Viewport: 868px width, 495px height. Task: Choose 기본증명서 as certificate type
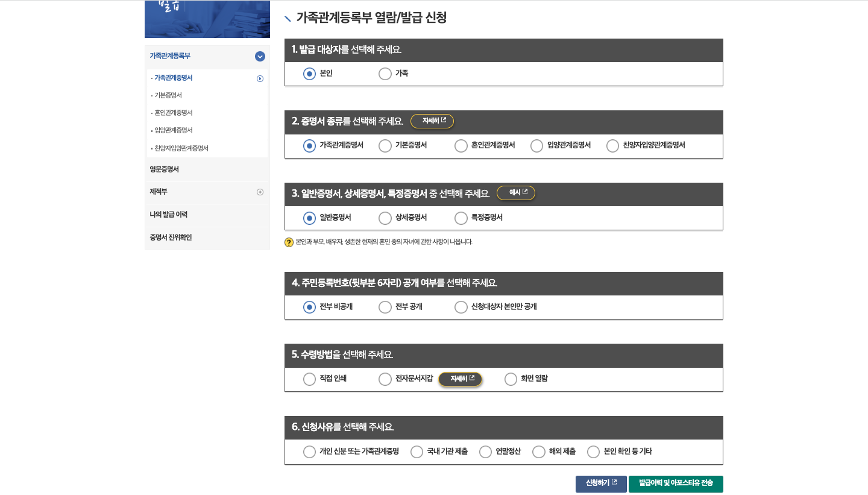click(385, 145)
